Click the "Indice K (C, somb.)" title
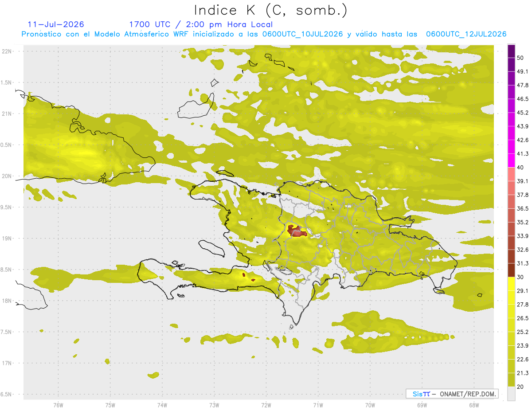The width and height of the screenshot is (532, 411). pyautogui.click(x=270, y=10)
